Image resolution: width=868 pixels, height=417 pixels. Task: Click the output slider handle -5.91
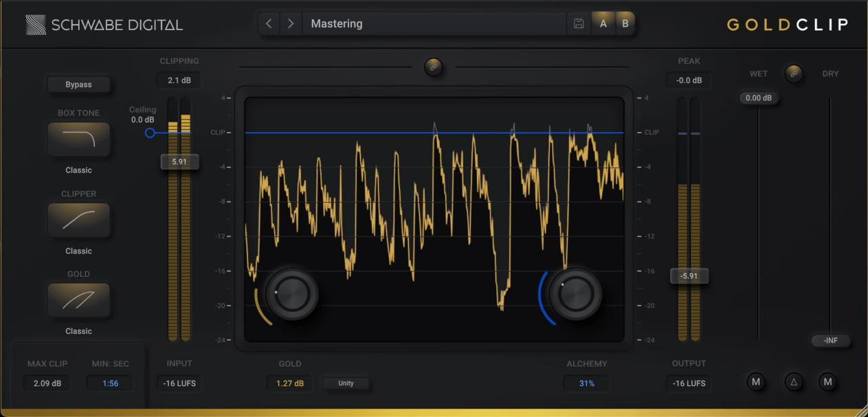(689, 276)
